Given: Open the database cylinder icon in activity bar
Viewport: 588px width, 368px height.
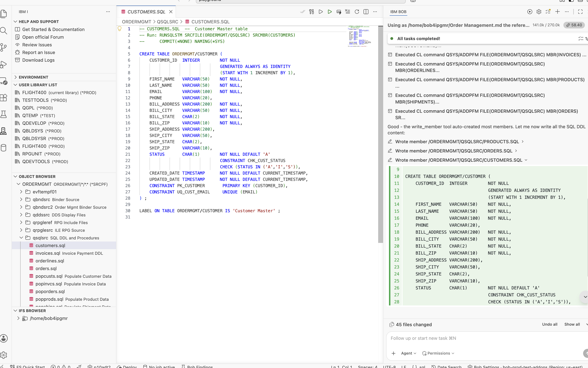Looking at the screenshot, I should point(3,147).
